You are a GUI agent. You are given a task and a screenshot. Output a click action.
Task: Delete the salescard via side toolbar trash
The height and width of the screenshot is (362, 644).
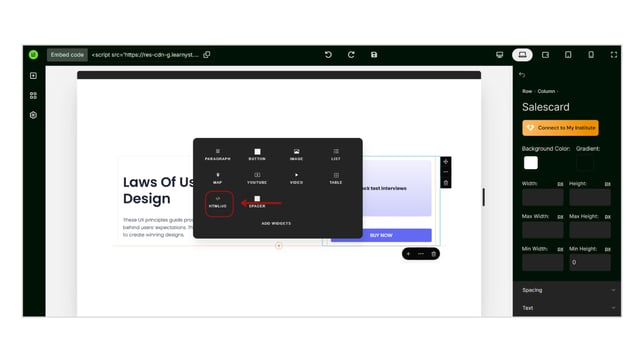pyautogui.click(x=446, y=182)
